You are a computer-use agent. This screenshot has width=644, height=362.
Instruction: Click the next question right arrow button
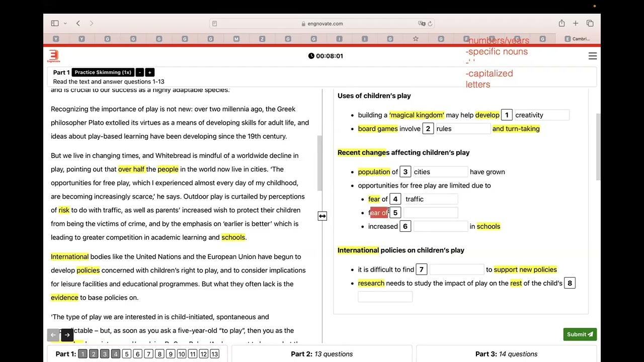click(x=67, y=335)
